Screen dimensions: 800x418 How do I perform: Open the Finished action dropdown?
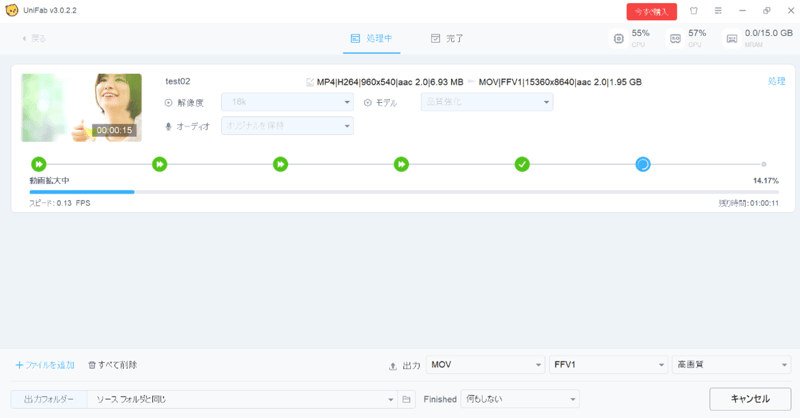pos(520,399)
